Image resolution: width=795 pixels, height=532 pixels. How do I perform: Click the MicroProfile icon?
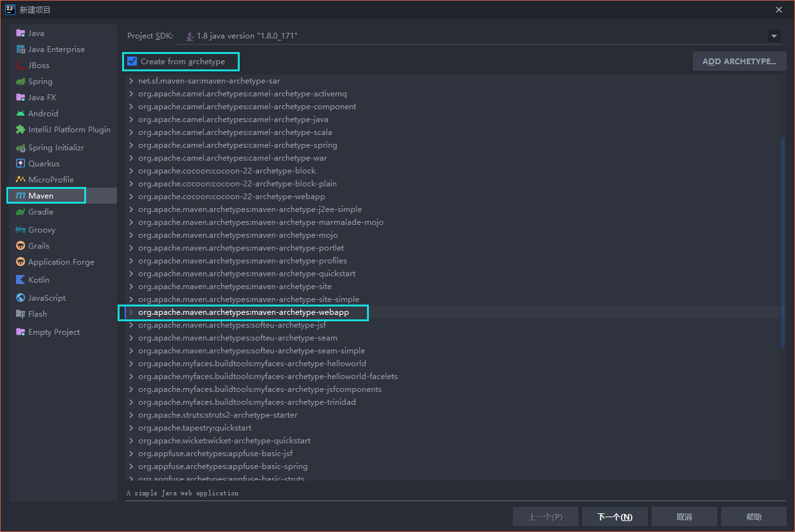[x=21, y=180]
